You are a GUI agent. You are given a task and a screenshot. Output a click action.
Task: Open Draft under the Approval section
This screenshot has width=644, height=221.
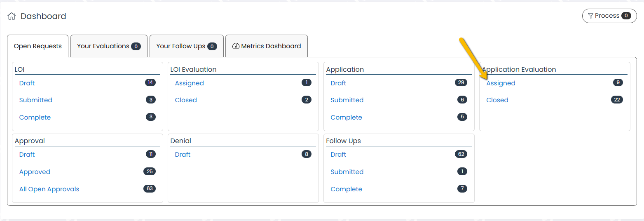pyautogui.click(x=27, y=155)
